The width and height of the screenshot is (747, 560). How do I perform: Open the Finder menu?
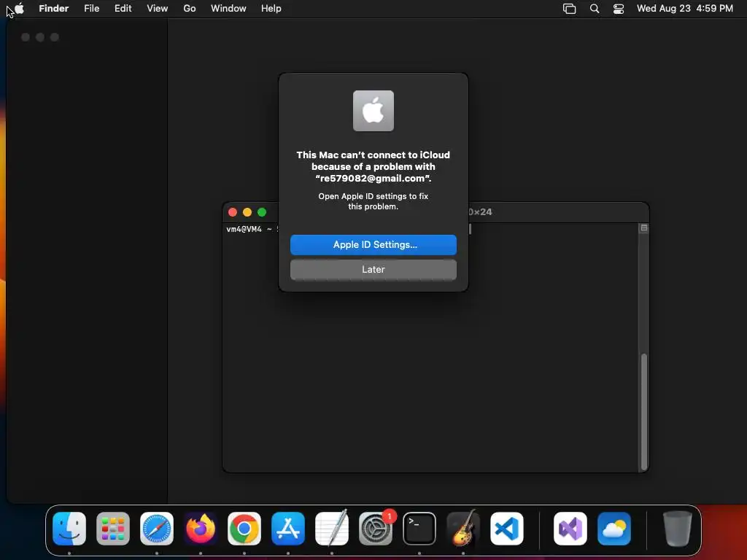pos(54,9)
